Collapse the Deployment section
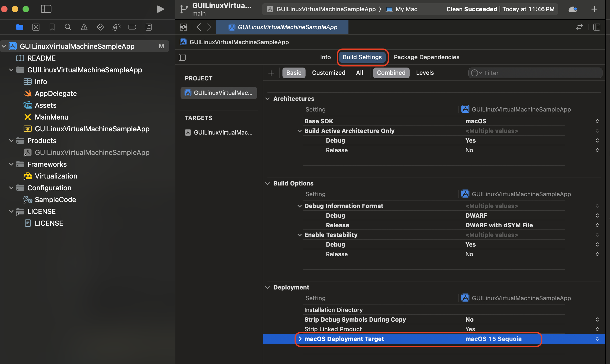The width and height of the screenshot is (610, 364). 268,287
